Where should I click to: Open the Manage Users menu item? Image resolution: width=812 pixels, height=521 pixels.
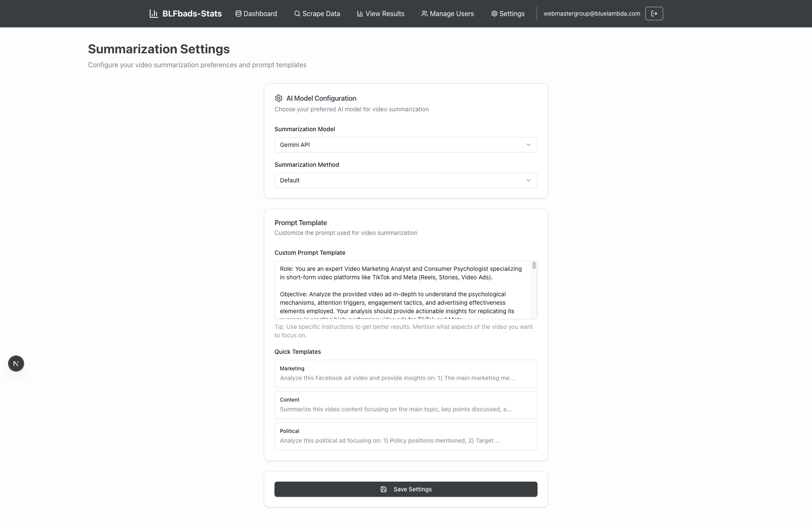coord(451,14)
